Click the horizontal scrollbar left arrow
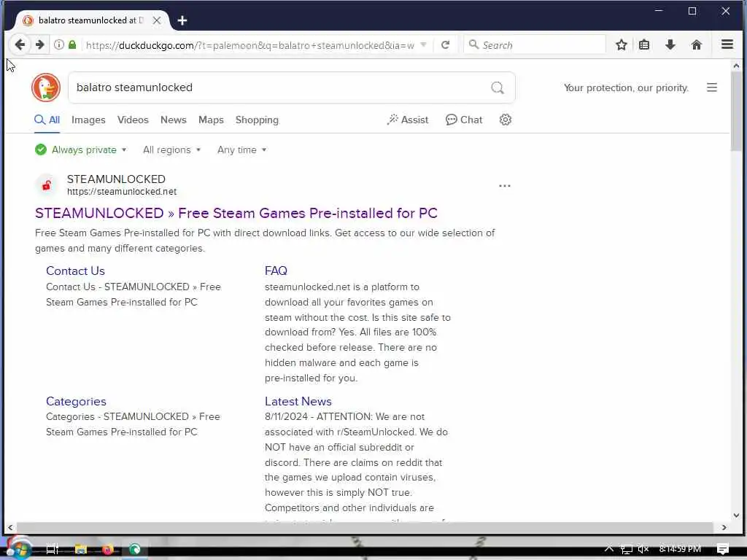Screen dimensions: 747x560 click(x=10, y=528)
